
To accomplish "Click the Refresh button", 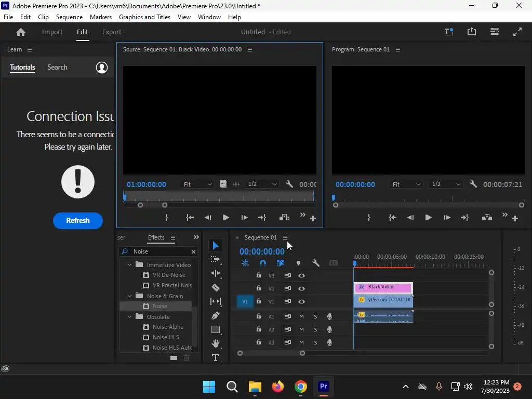I will 78,220.
